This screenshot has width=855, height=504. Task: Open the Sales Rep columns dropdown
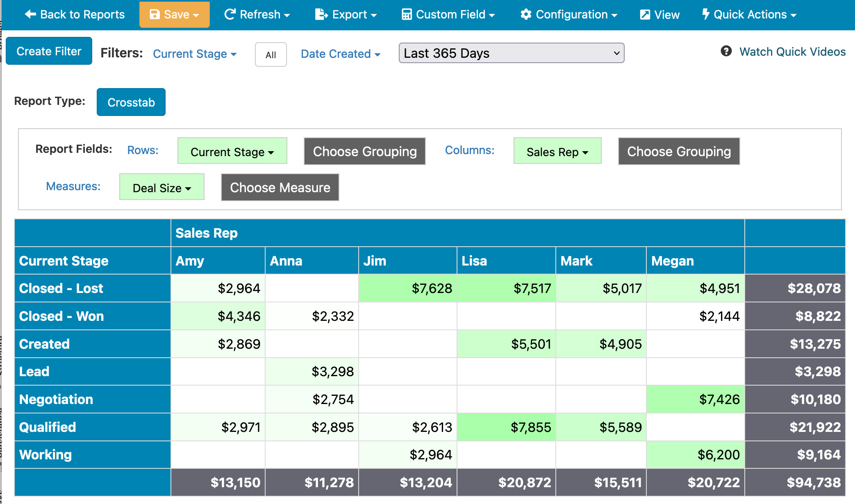557,152
